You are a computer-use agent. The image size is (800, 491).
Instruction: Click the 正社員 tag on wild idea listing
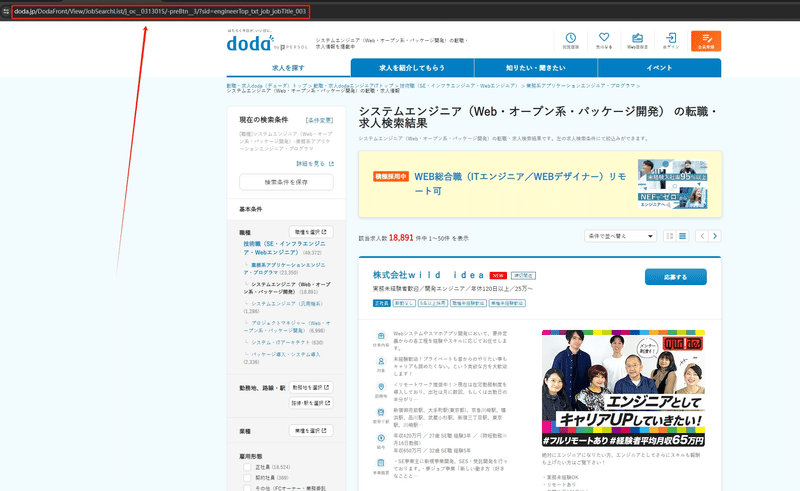click(x=381, y=303)
